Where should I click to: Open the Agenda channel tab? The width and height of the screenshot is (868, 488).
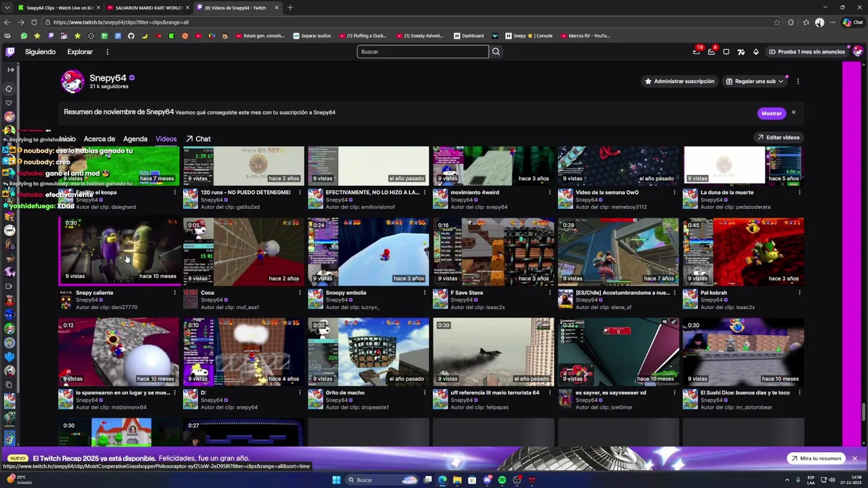point(135,139)
